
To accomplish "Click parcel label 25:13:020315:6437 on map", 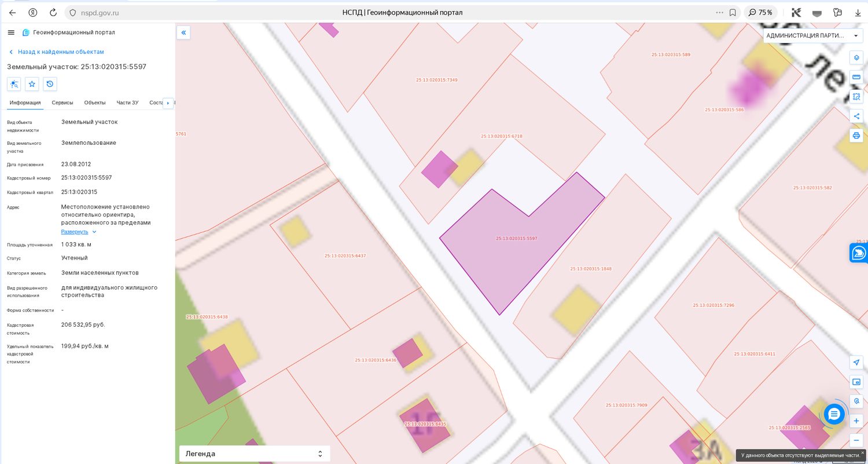I will [345, 255].
